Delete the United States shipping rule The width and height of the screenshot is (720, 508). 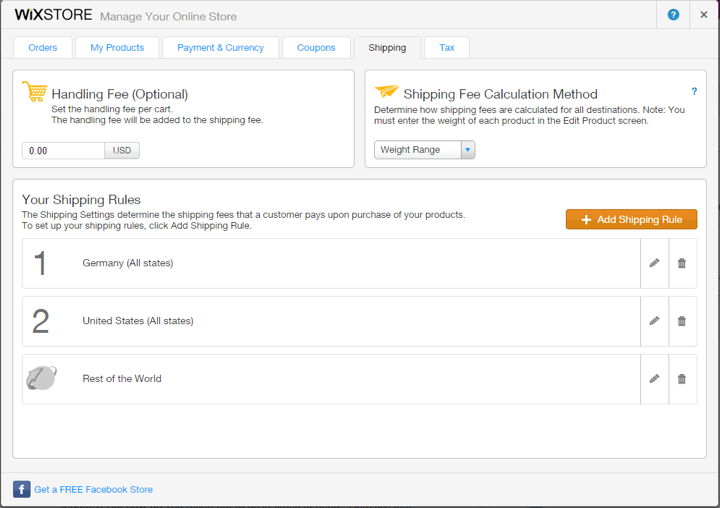682,321
